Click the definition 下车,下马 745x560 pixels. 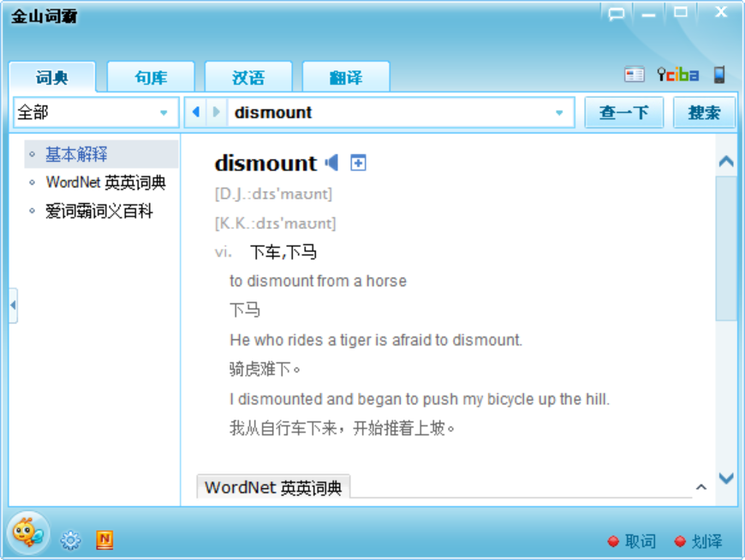point(283,253)
